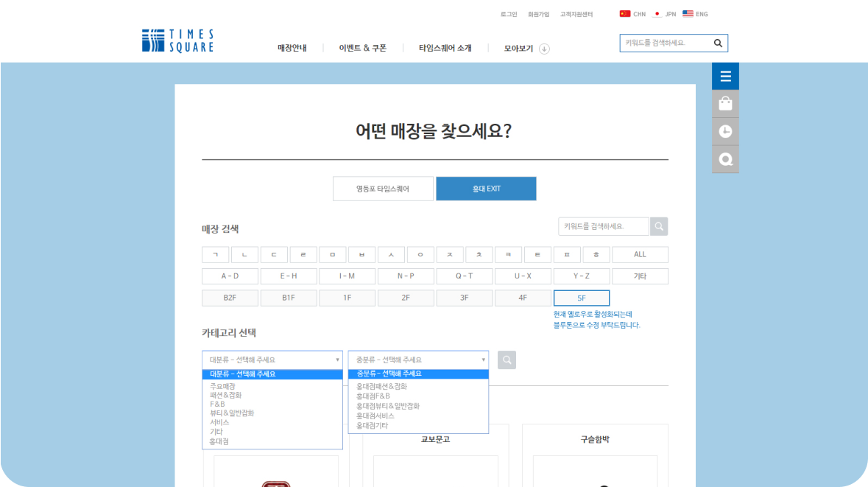Screen dimensions: 868x487
Task: Click the Q icon in the side panel
Action: tap(725, 159)
